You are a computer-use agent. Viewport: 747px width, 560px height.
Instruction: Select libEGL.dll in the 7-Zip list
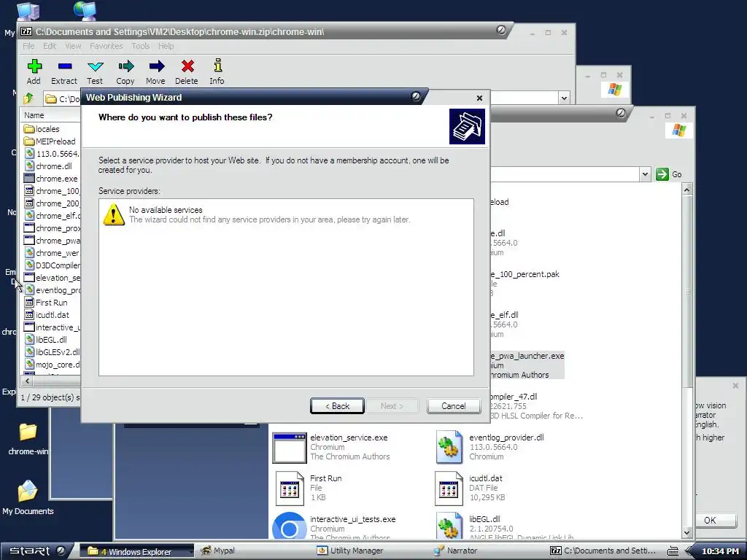coord(46,340)
